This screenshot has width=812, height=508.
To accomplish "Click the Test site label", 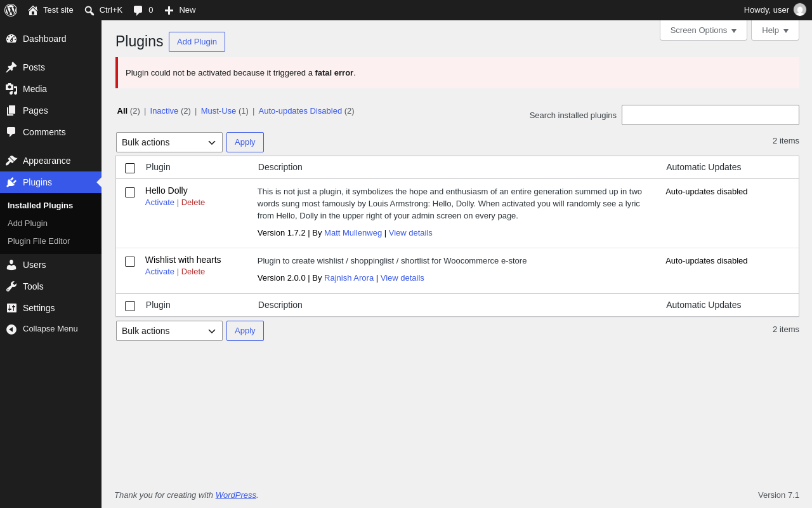I will pyautogui.click(x=58, y=10).
